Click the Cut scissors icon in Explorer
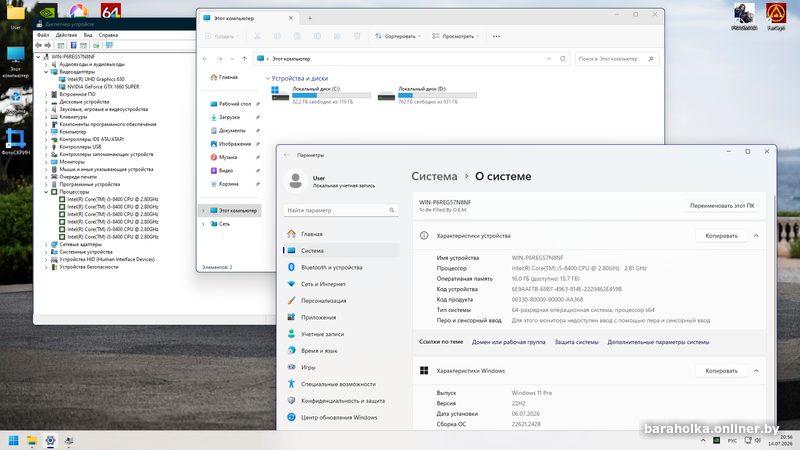The image size is (800, 450). [257, 36]
